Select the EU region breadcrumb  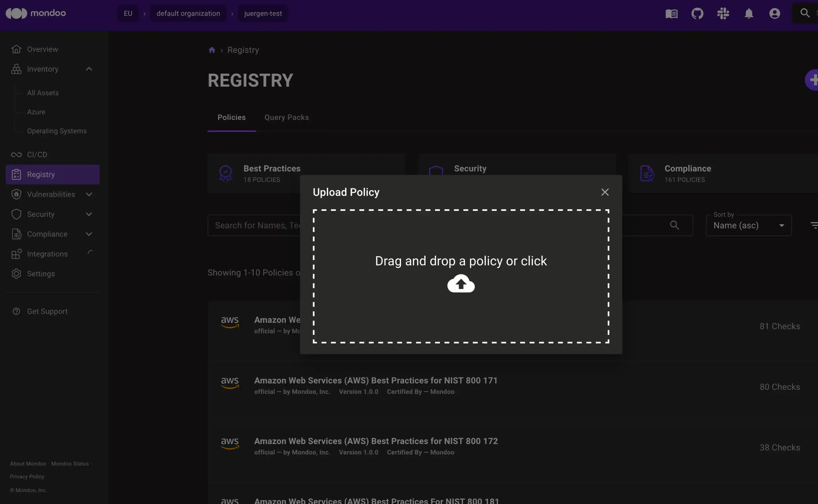coord(128,14)
